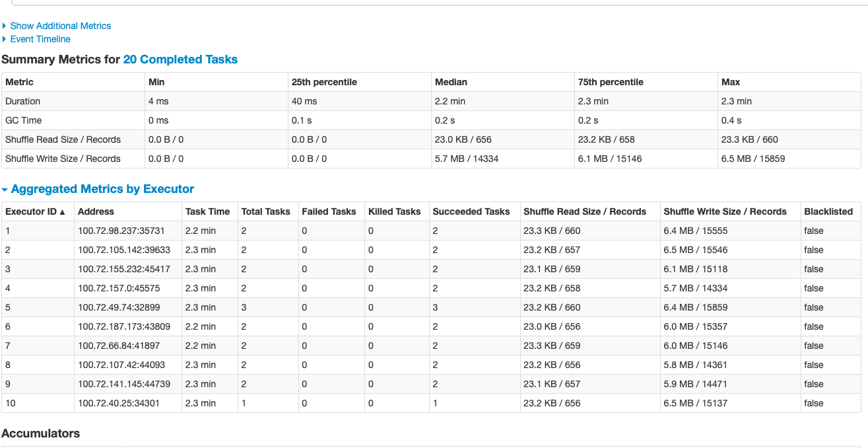
Task: Sort by executor Shuffle Write Size header
Action: click(725, 211)
